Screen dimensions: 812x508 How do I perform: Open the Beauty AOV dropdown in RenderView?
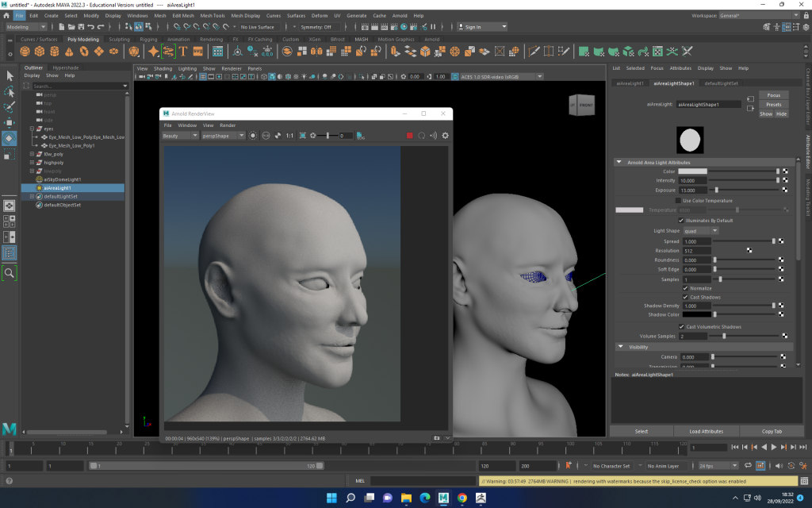(180, 136)
